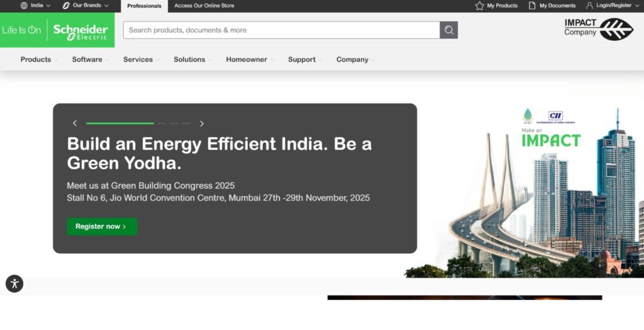Click the globe icon next to India

(24, 6)
